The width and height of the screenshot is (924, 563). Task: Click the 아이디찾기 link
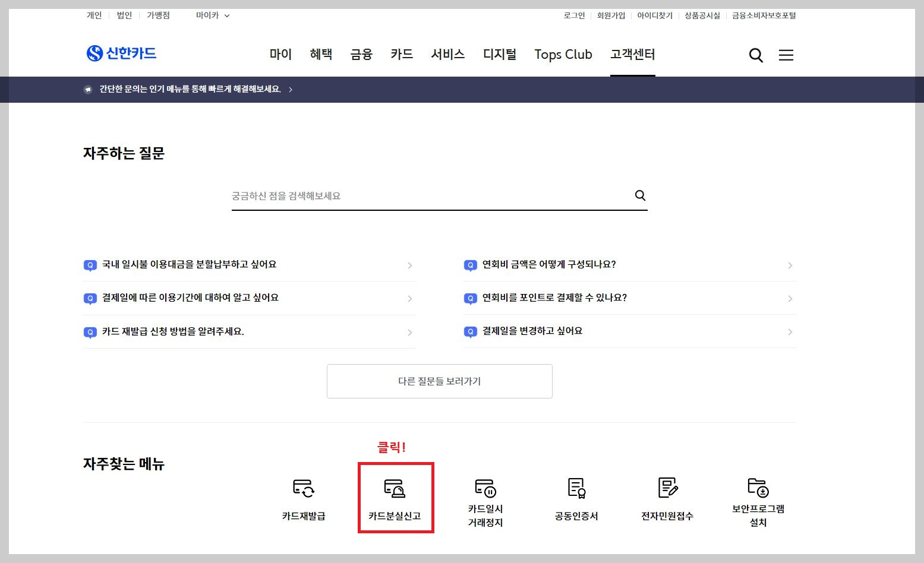pyautogui.click(x=655, y=15)
